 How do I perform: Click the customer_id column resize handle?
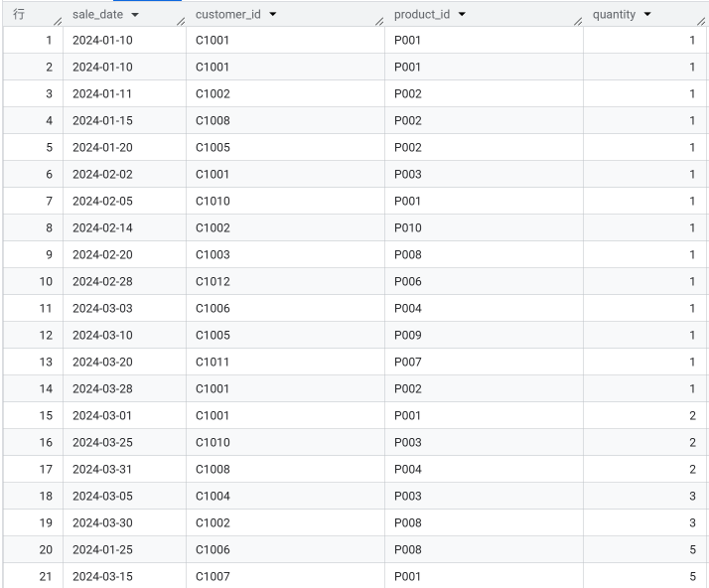pos(378,20)
